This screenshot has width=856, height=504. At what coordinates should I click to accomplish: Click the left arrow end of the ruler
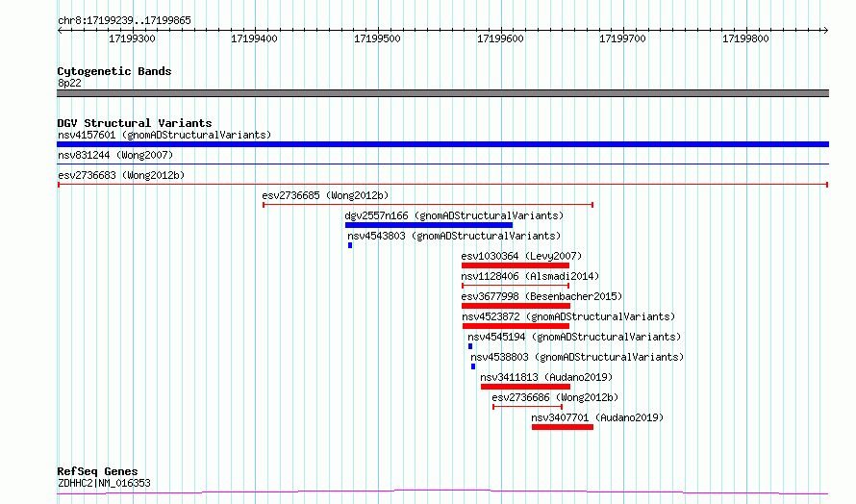[60, 30]
